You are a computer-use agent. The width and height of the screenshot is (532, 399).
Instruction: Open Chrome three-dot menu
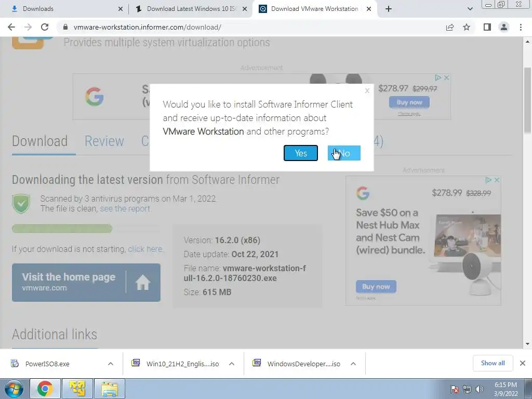(x=521, y=27)
